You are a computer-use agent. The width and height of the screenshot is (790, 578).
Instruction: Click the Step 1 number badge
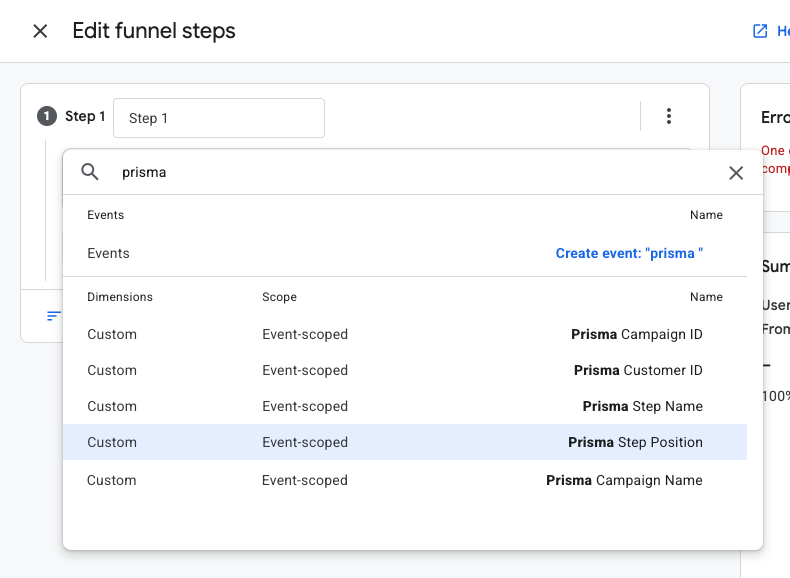[x=47, y=116]
